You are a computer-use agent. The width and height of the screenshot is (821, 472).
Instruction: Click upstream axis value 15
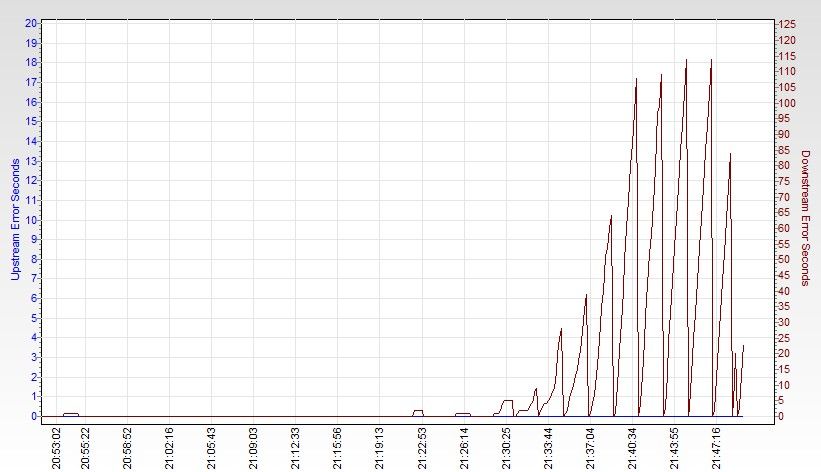pos(31,122)
